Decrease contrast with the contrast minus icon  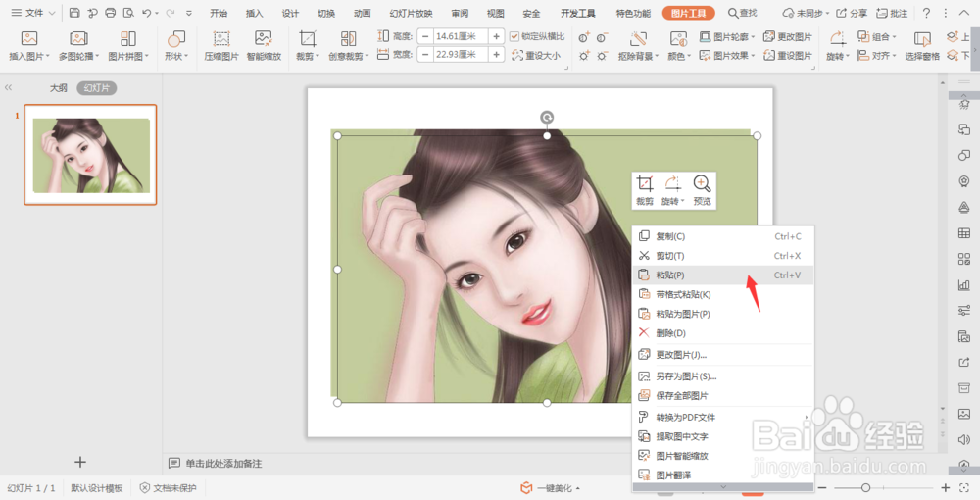click(602, 38)
